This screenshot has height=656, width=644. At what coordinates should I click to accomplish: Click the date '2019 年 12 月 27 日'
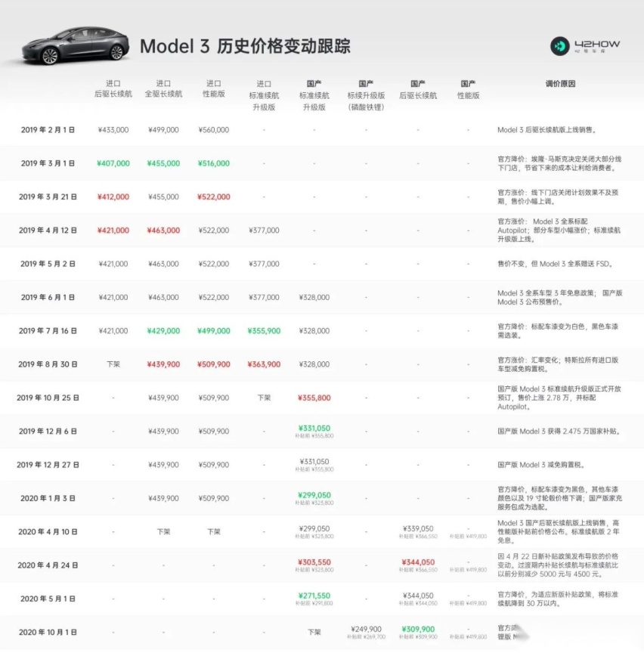point(48,464)
